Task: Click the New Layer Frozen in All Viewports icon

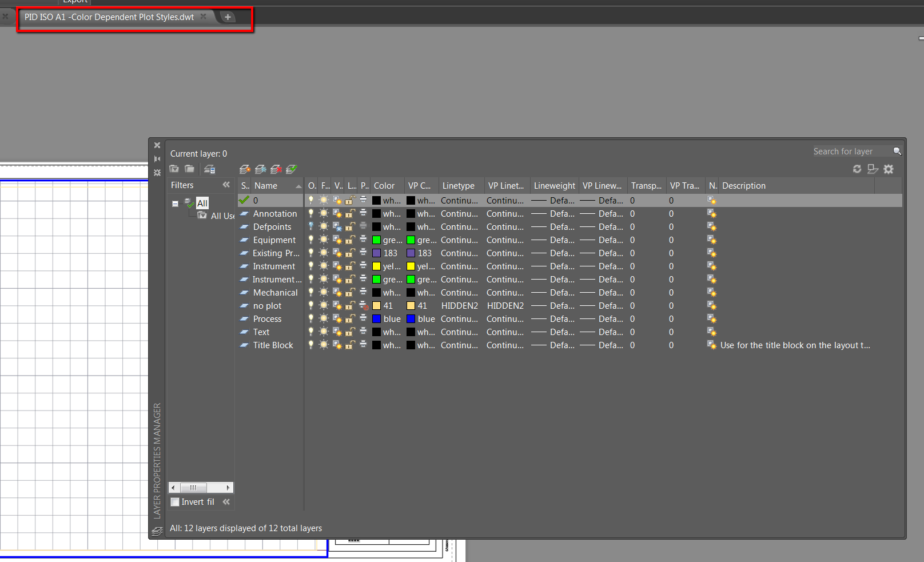Action: [x=261, y=169]
